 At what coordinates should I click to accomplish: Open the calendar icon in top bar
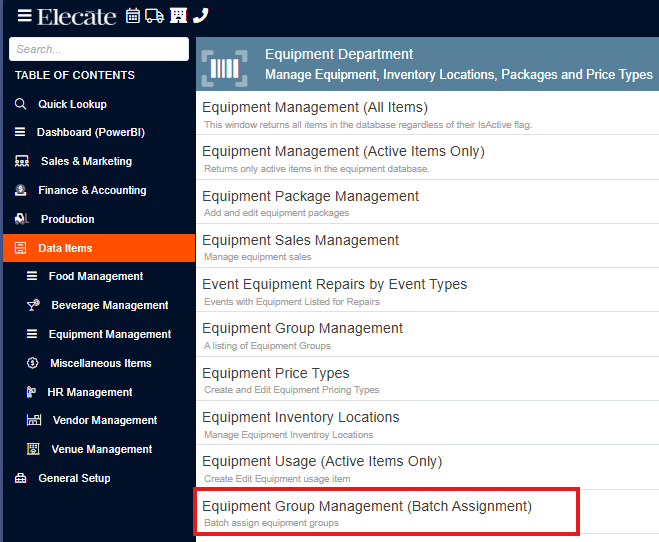tap(133, 16)
